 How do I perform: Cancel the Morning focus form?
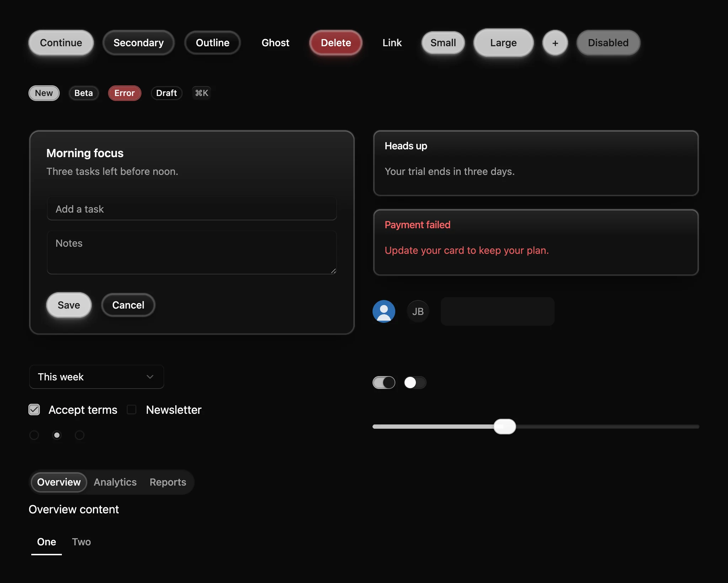click(128, 305)
